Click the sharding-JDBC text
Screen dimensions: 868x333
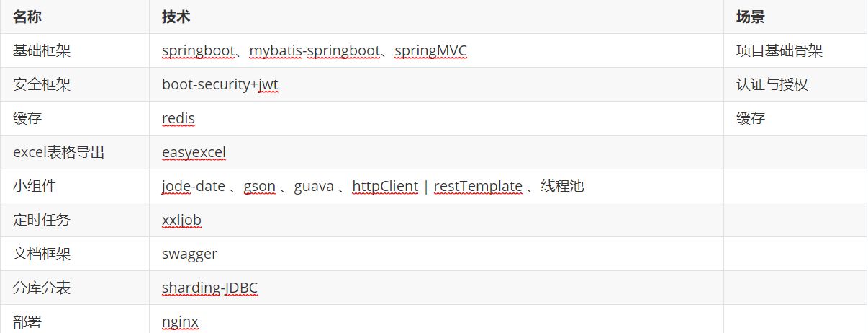[x=209, y=288]
